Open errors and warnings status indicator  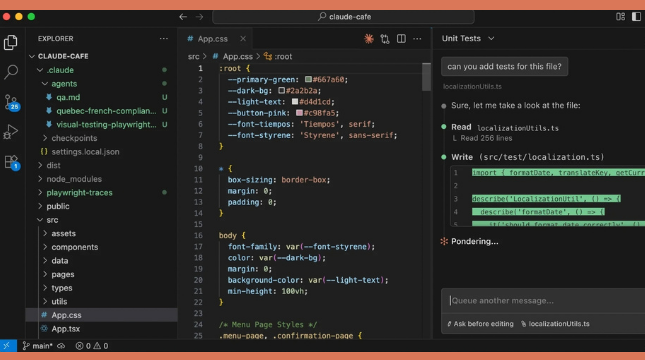point(92,346)
